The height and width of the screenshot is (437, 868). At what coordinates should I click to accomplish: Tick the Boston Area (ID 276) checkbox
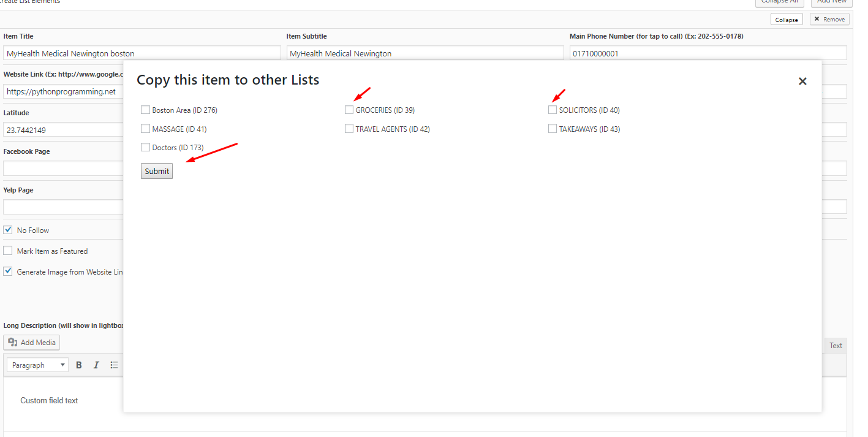tap(145, 110)
